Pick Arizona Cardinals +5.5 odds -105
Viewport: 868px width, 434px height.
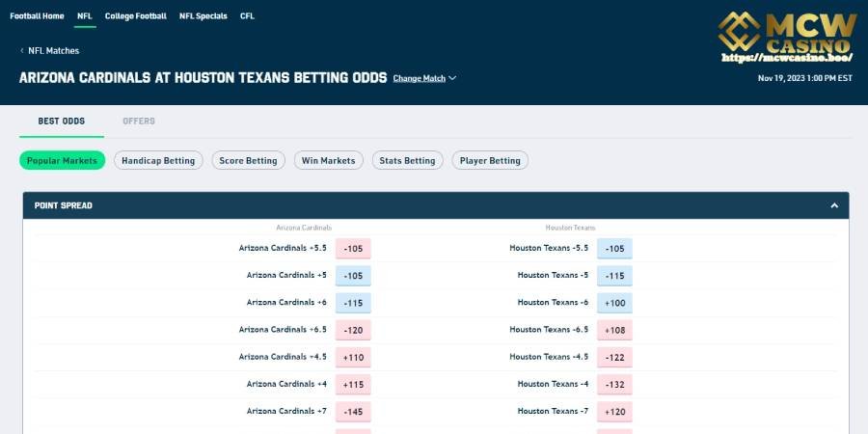click(x=353, y=249)
